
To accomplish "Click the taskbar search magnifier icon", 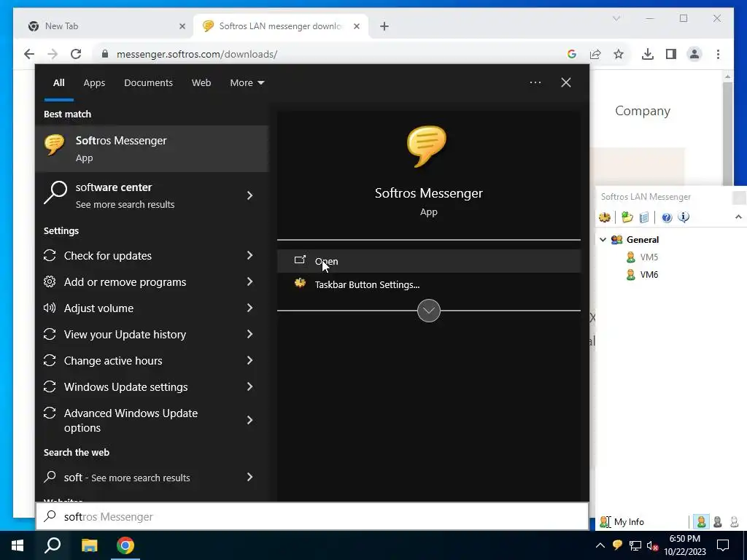I will 53,545.
